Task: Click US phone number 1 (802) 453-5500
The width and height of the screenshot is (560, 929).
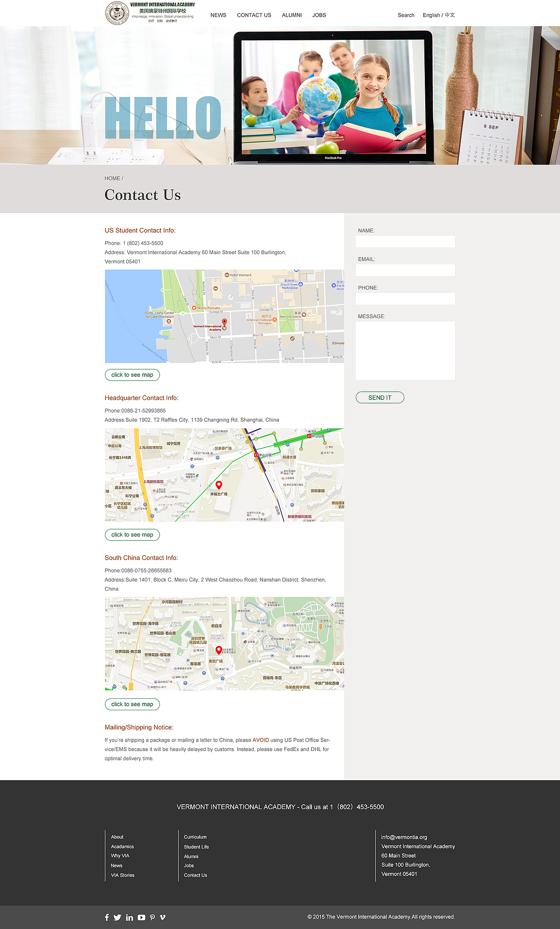Action: click(143, 243)
